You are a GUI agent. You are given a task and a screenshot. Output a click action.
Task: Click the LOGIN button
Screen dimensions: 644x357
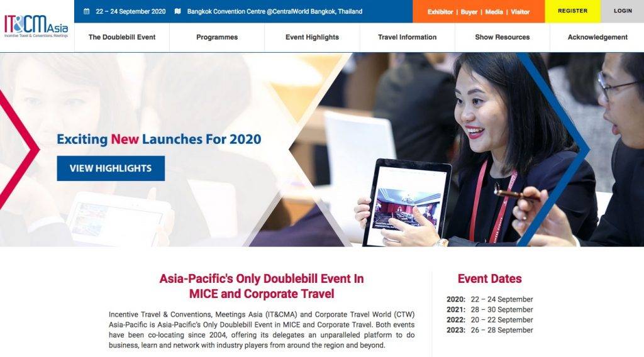623,11
